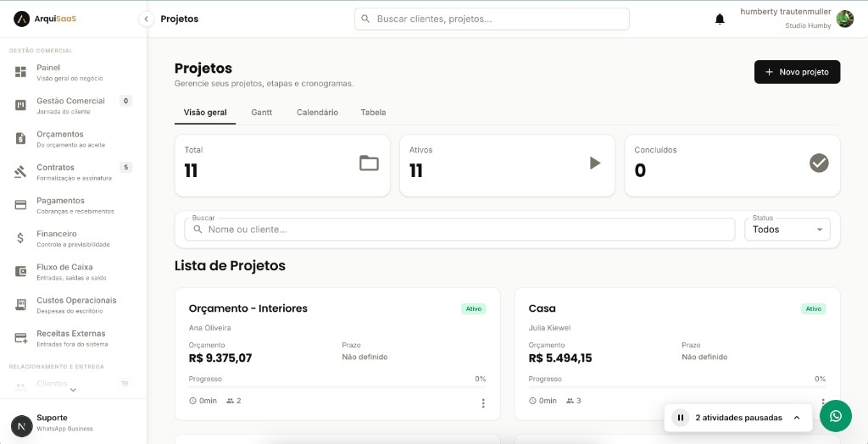Open the notifications bell

pyautogui.click(x=720, y=19)
